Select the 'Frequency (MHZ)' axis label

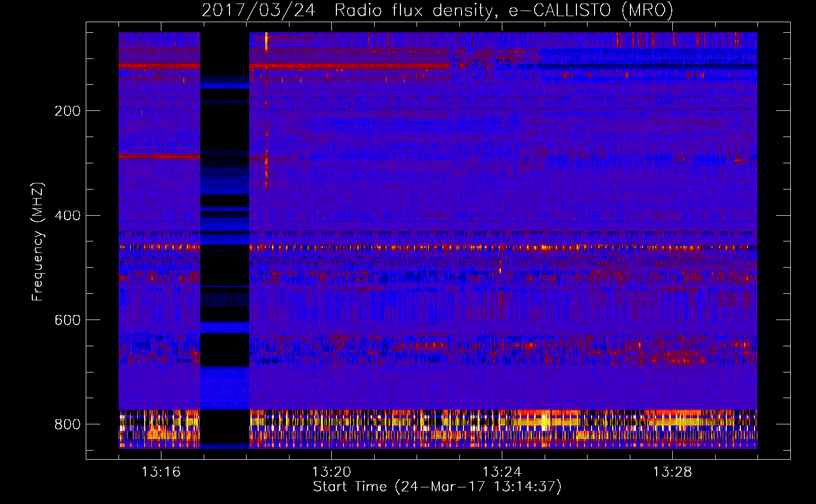38,241
